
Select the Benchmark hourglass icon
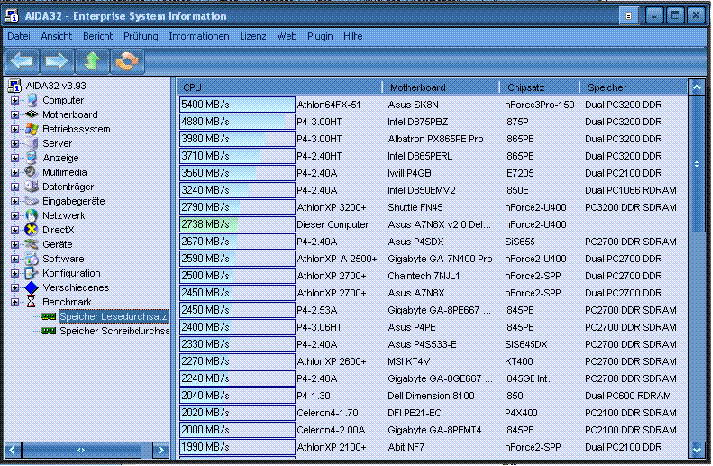[x=31, y=302]
